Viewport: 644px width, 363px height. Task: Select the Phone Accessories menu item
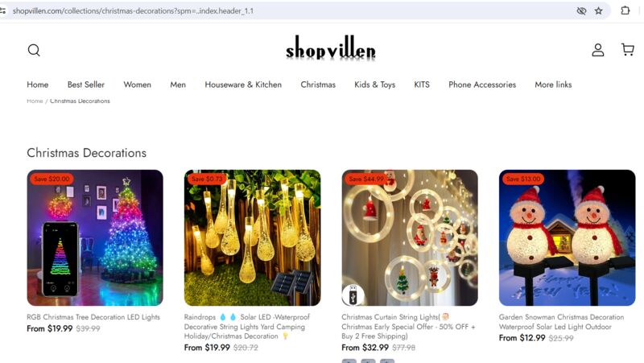click(x=481, y=85)
